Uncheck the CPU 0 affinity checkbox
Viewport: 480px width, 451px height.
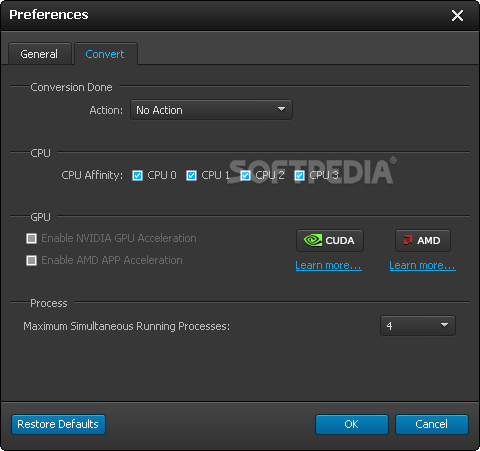click(x=137, y=175)
